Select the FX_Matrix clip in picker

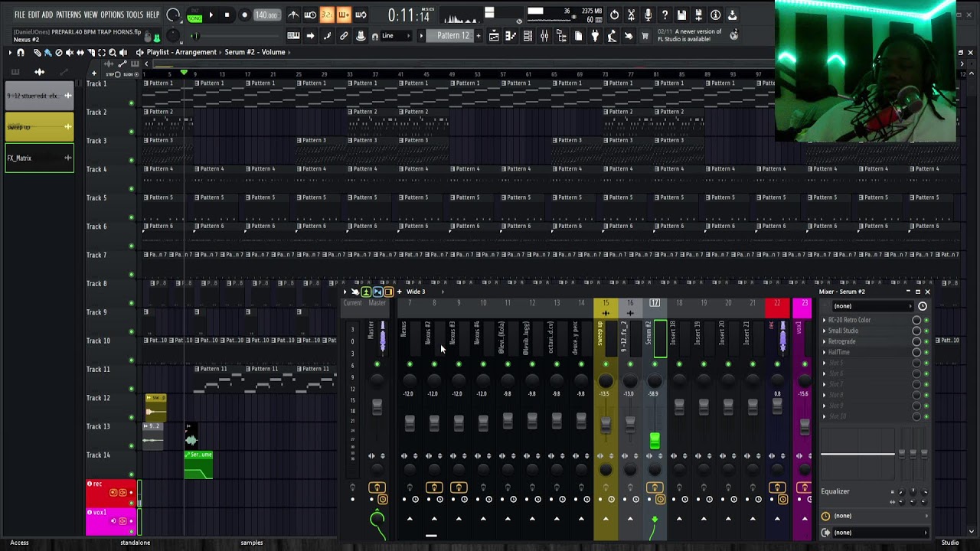point(39,158)
